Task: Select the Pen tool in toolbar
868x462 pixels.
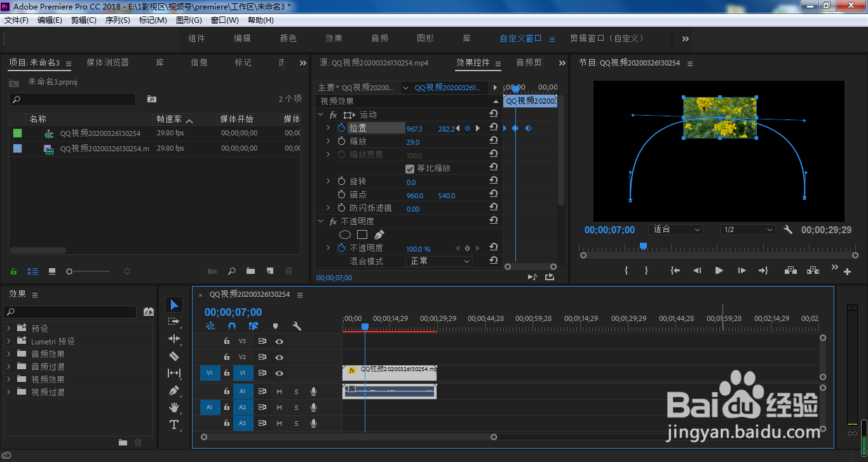Action: click(174, 390)
